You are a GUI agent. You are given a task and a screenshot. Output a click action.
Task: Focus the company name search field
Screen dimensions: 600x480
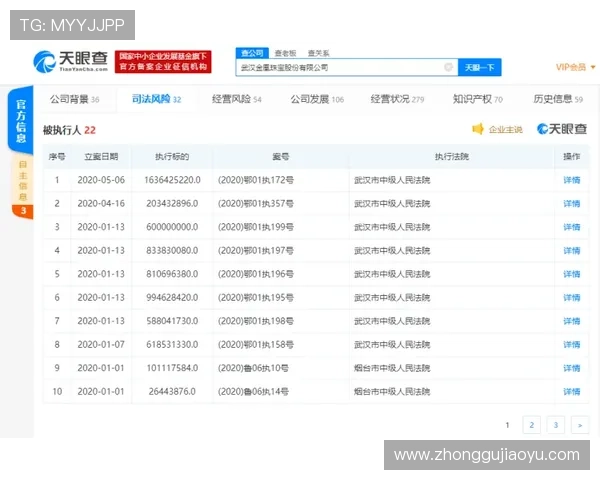point(347,68)
